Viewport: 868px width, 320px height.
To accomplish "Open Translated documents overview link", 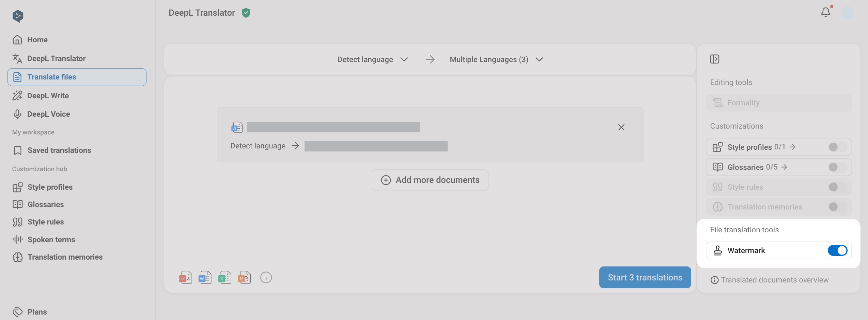I will tap(770, 280).
